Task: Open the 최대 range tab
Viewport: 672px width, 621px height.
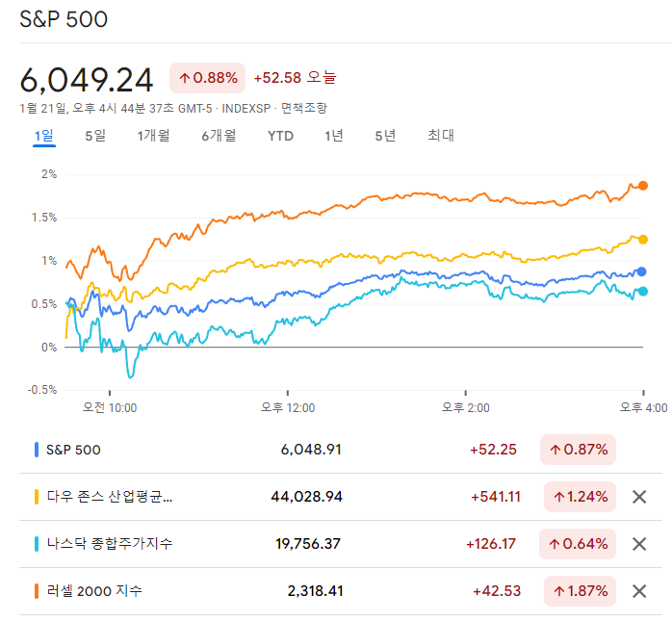Action: 441,136
